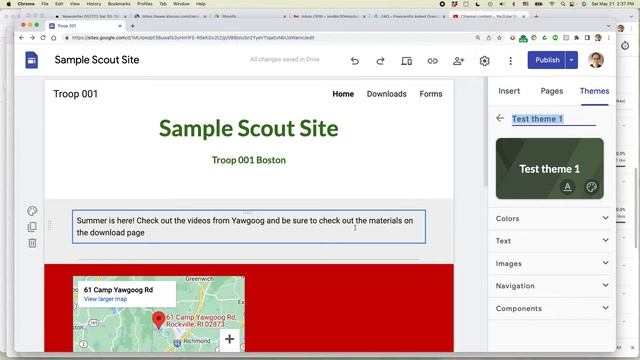
Task: Open site settings gear
Action: click(484, 61)
